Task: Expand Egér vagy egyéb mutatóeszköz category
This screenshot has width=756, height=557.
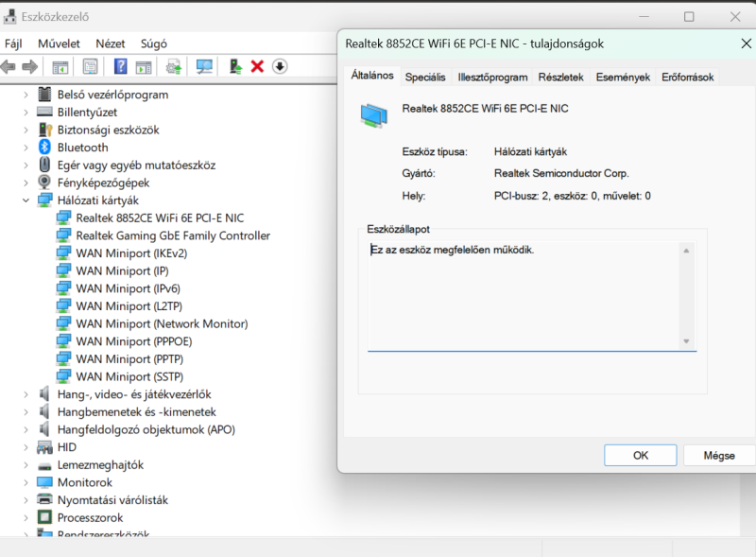Action: point(26,165)
